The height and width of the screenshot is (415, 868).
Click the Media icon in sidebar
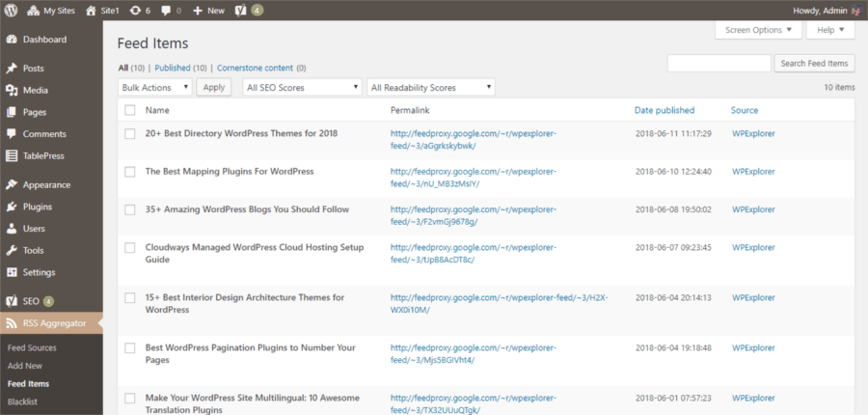tap(11, 91)
